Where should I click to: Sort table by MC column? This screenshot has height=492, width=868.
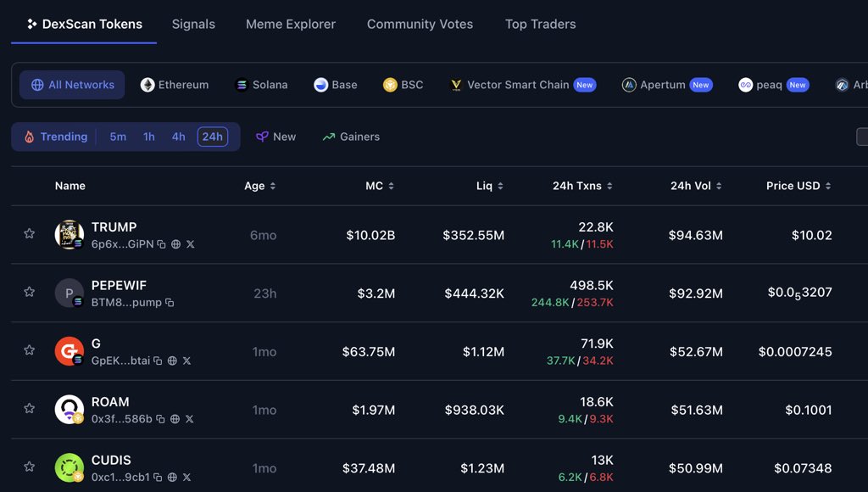380,186
